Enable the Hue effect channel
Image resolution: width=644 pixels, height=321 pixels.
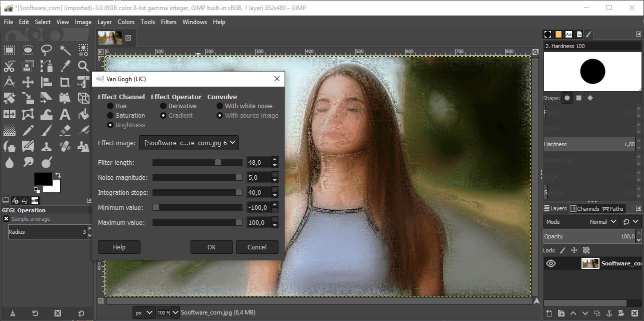[x=110, y=106]
